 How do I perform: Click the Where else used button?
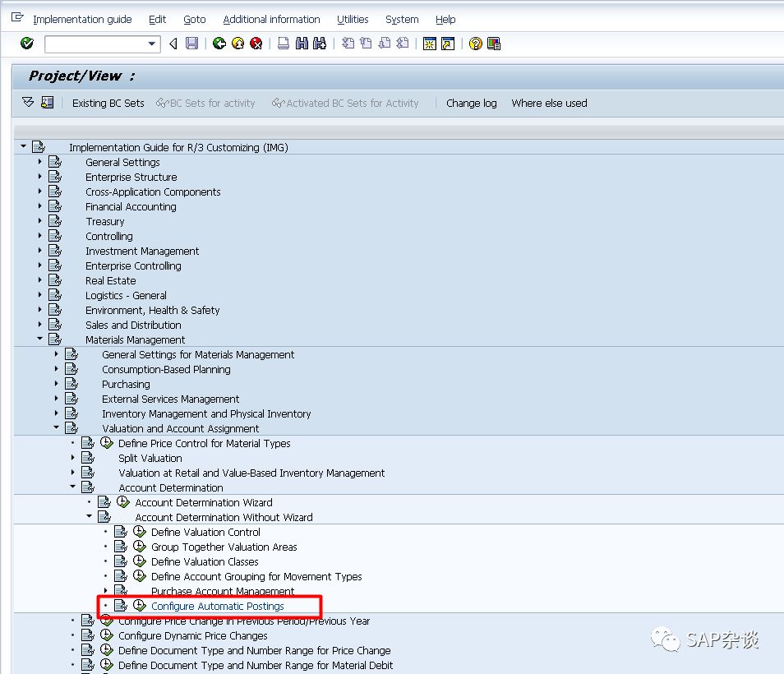(549, 103)
